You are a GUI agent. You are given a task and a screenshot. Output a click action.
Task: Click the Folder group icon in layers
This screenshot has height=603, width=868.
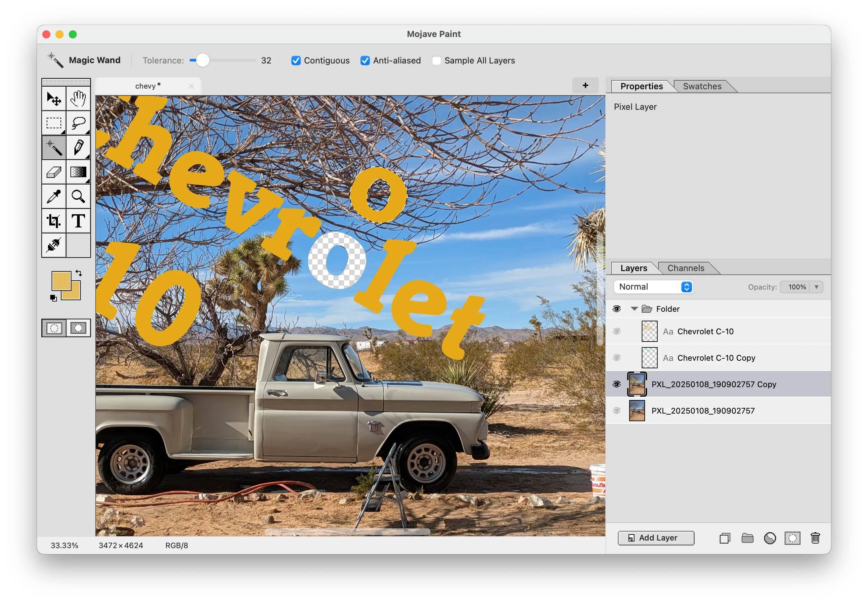point(647,309)
